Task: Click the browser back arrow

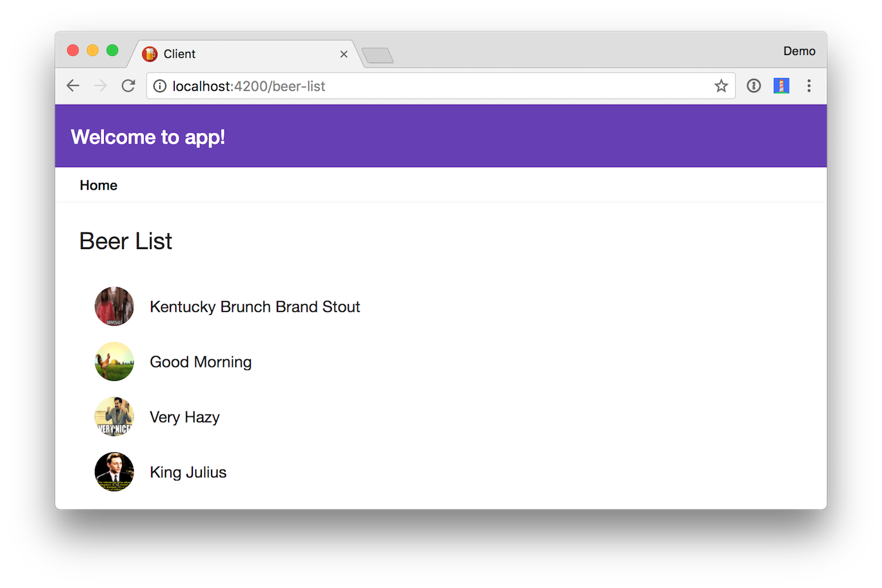Action: (73, 86)
